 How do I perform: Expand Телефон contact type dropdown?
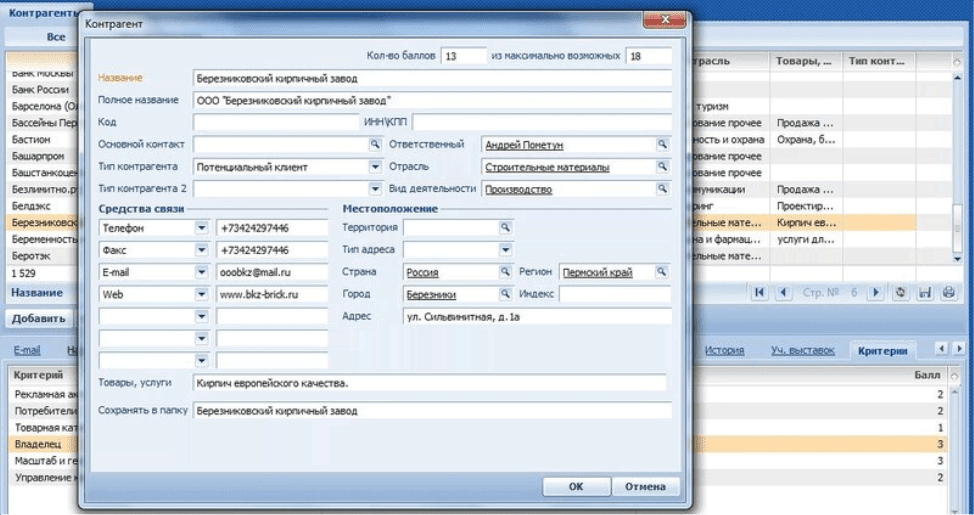click(x=201, y=228)
